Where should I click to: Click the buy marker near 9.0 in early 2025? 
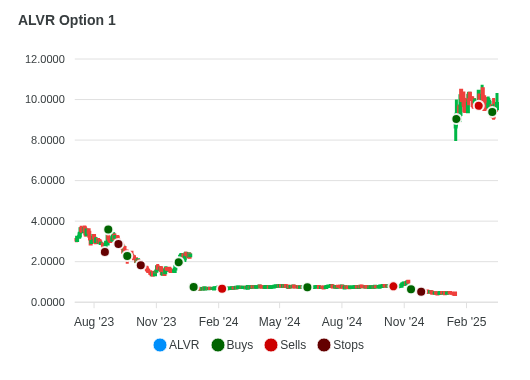pos(456,119)
